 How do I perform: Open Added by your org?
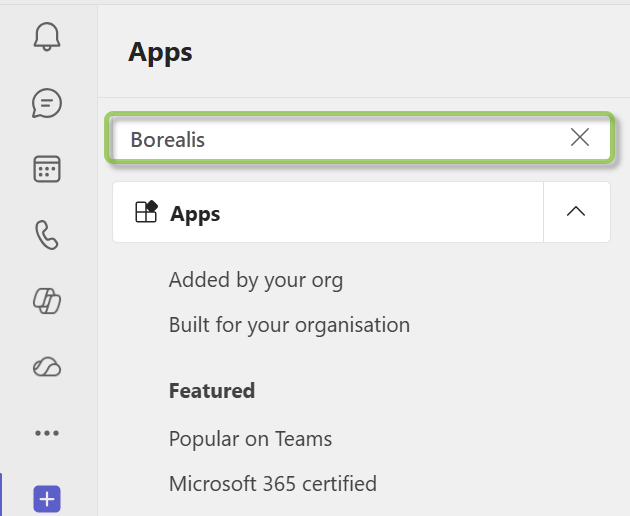(256, 280)
